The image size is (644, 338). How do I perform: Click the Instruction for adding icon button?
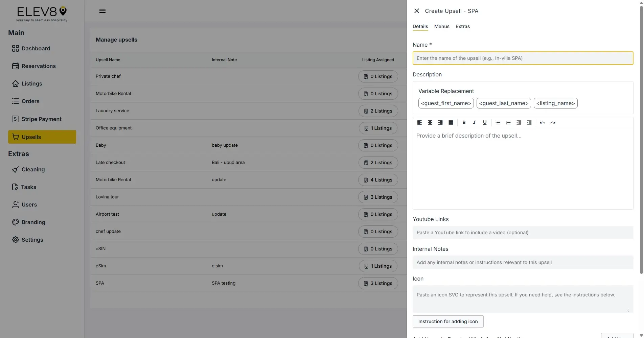(x=448, y=321)
